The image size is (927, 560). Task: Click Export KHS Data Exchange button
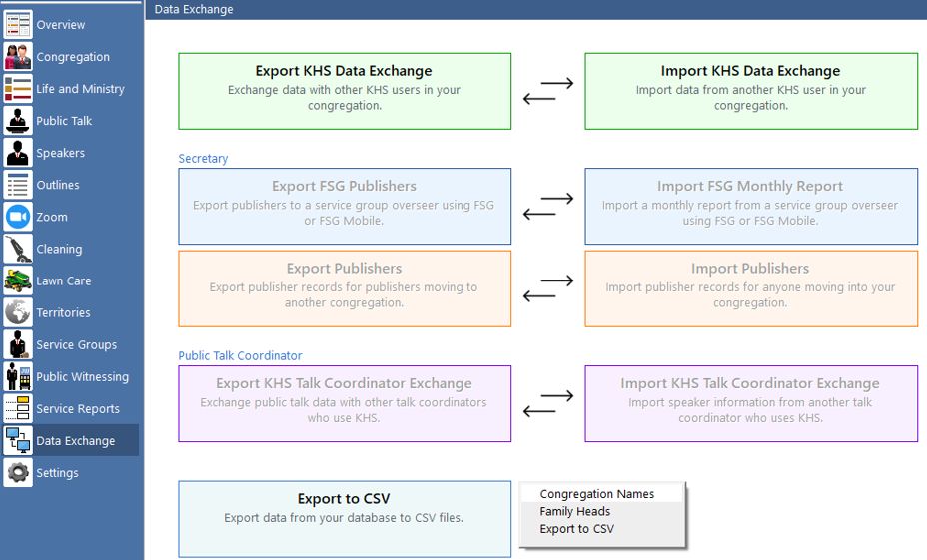click(x=345, y=91)
